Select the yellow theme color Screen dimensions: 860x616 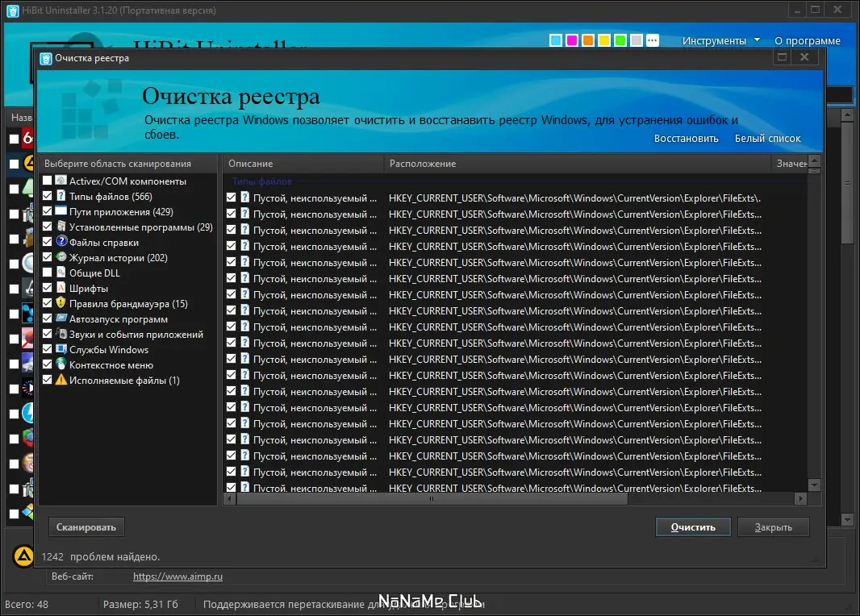click(604, 40)
